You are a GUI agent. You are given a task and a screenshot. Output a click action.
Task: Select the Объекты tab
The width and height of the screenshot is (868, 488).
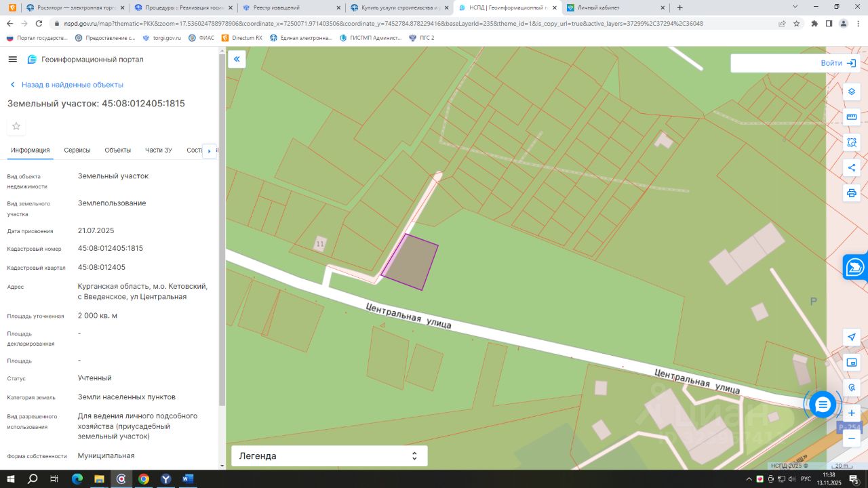pos(118,150)
